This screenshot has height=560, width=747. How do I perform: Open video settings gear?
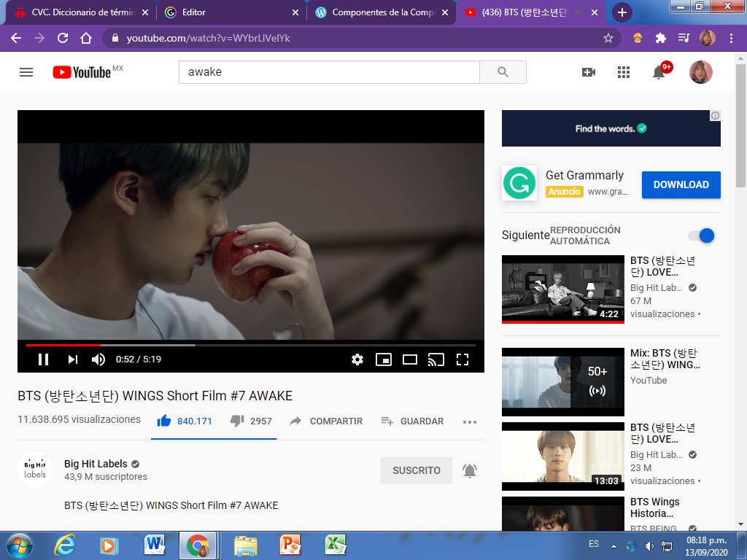(x=357, y=359)
